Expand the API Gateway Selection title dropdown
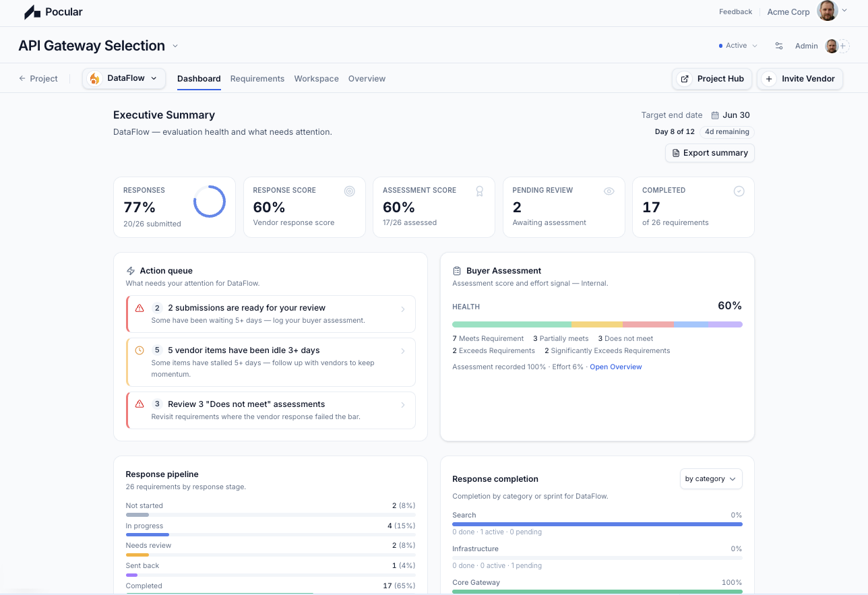 175,46
